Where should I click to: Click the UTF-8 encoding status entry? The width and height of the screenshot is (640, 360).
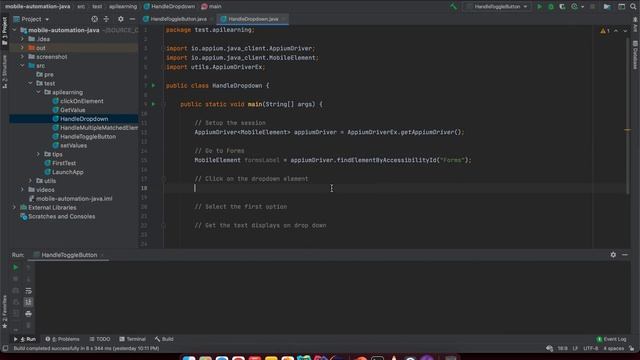click(591, 349)
